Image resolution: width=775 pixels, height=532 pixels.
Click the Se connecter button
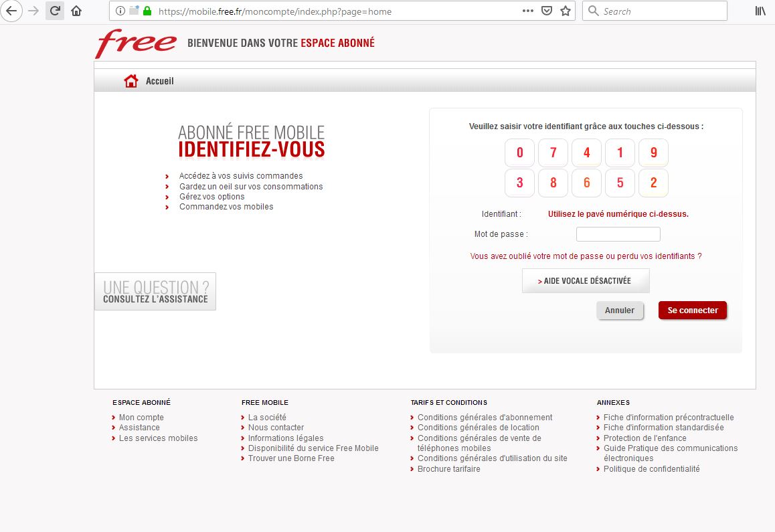(693, 311)
